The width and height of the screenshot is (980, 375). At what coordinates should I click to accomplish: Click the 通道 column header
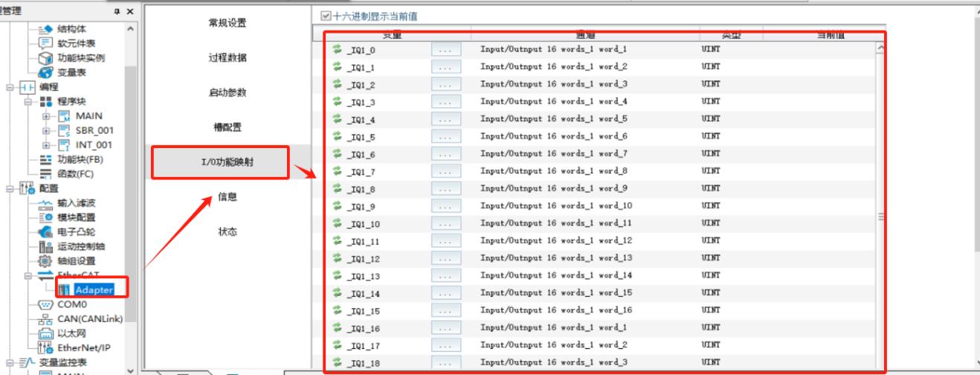(585, 35)
